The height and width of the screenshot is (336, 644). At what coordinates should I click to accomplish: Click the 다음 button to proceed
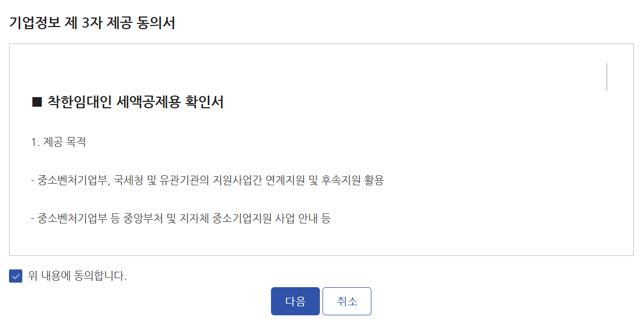[x=295, y=301]
